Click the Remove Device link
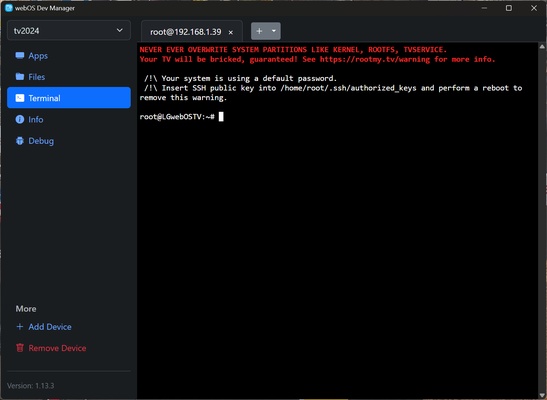547x400 pixels. pos(57,348)
